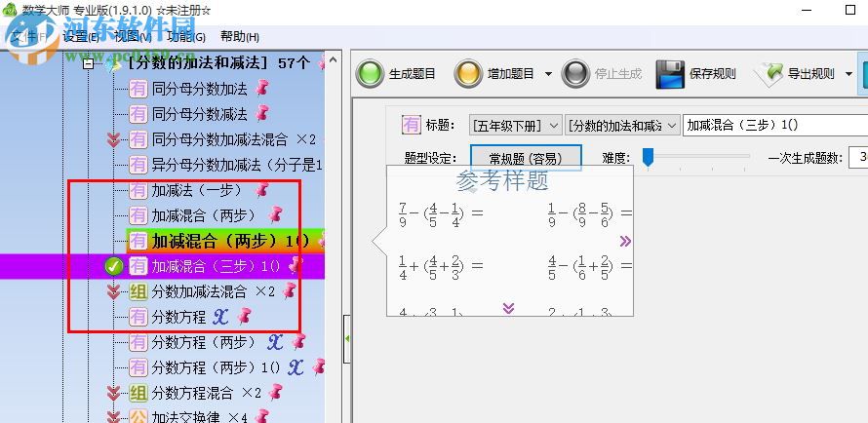The image size is (868, 423).
Task: Click pushpin icon next to 加减法（一步）
Action: [x=261, y=190]
